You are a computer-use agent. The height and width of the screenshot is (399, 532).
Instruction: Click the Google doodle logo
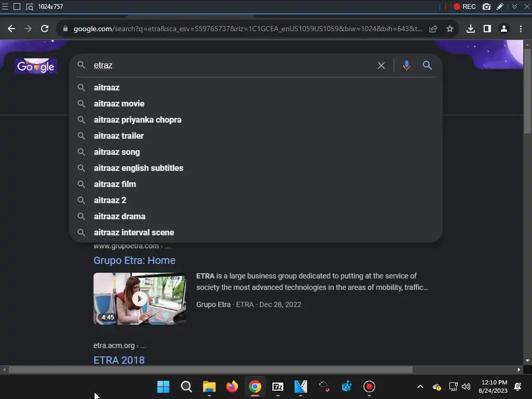[x=36, y=66]
